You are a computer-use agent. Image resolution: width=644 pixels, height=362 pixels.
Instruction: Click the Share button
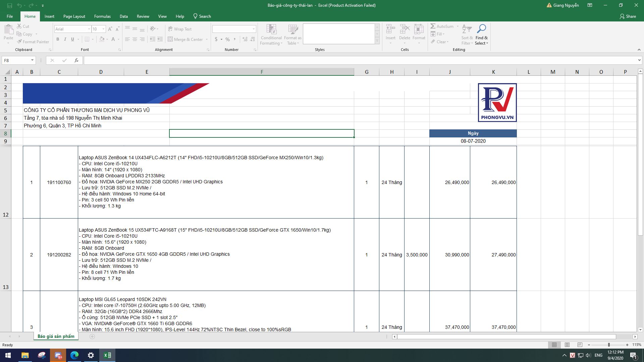(628, 16)
